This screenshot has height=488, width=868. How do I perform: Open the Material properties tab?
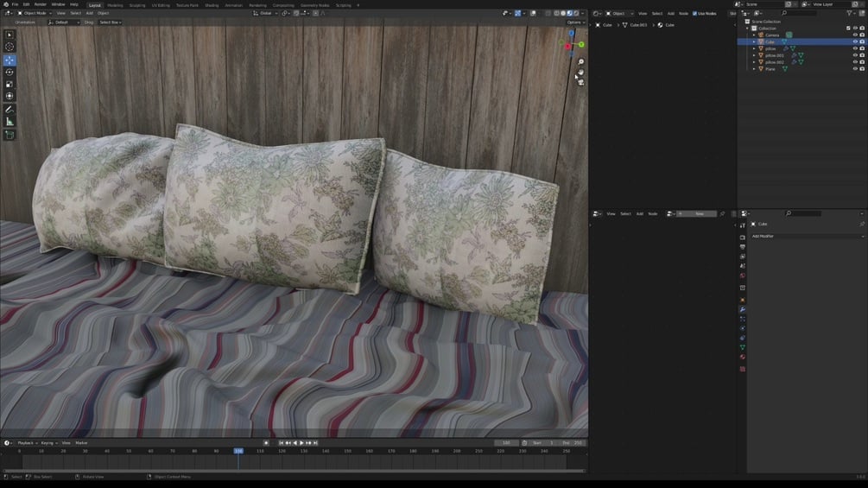tap(743, 358)
